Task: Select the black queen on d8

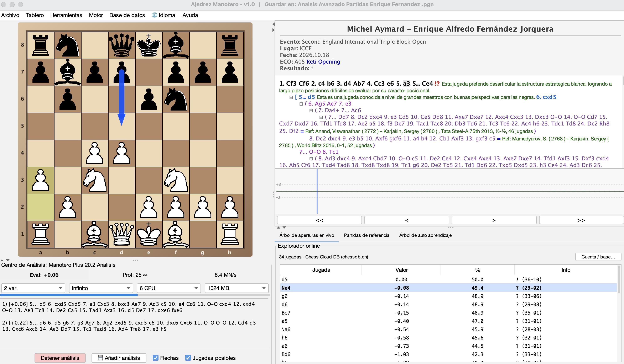Action: pyautogui.click(x=122, y=45)
